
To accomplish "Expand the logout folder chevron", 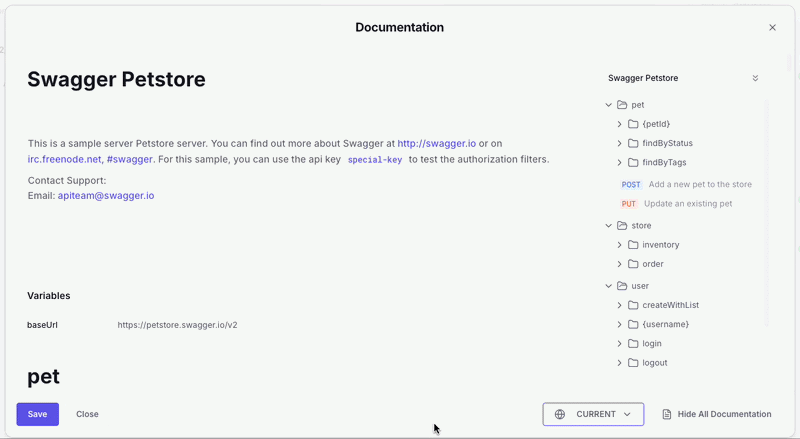I will click(x=619, y=363).
